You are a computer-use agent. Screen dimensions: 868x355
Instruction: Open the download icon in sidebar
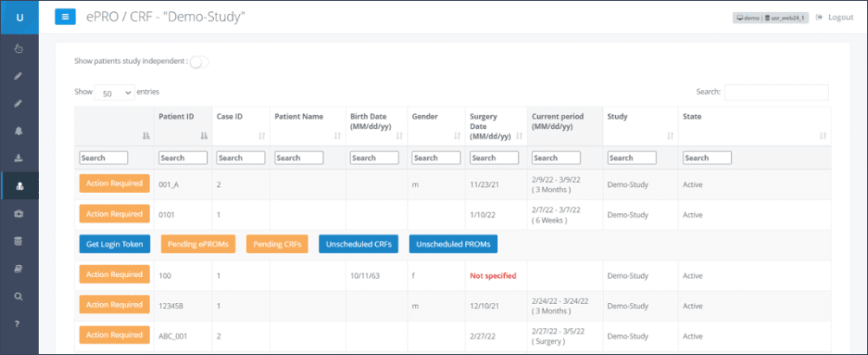19,158
